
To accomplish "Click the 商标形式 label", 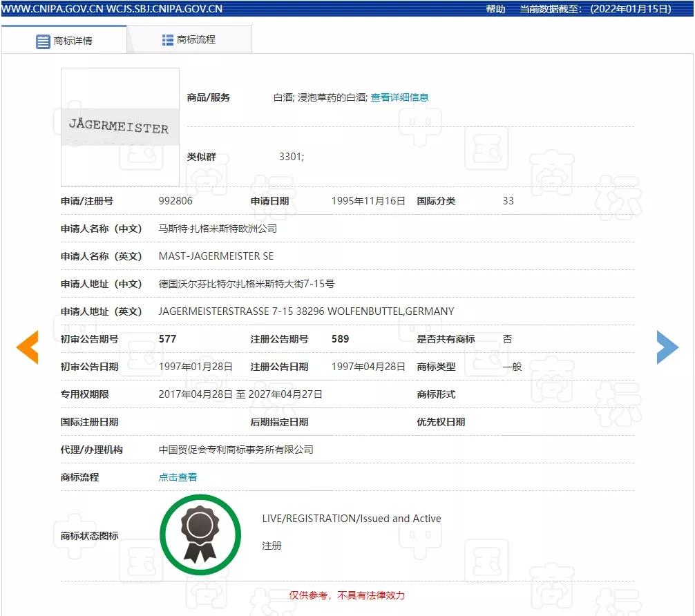I will 436,394.
